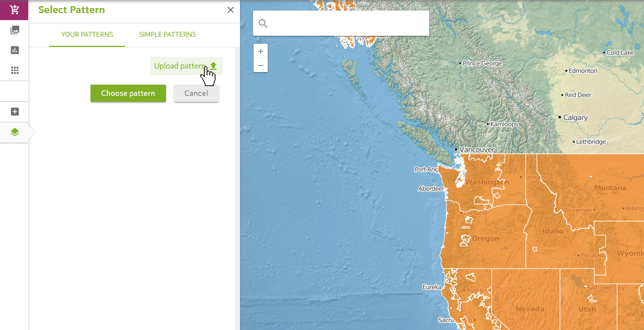This screenshot has height=330, width=644.
Task: Click the Cold Lake label
Action: [620, 52]
